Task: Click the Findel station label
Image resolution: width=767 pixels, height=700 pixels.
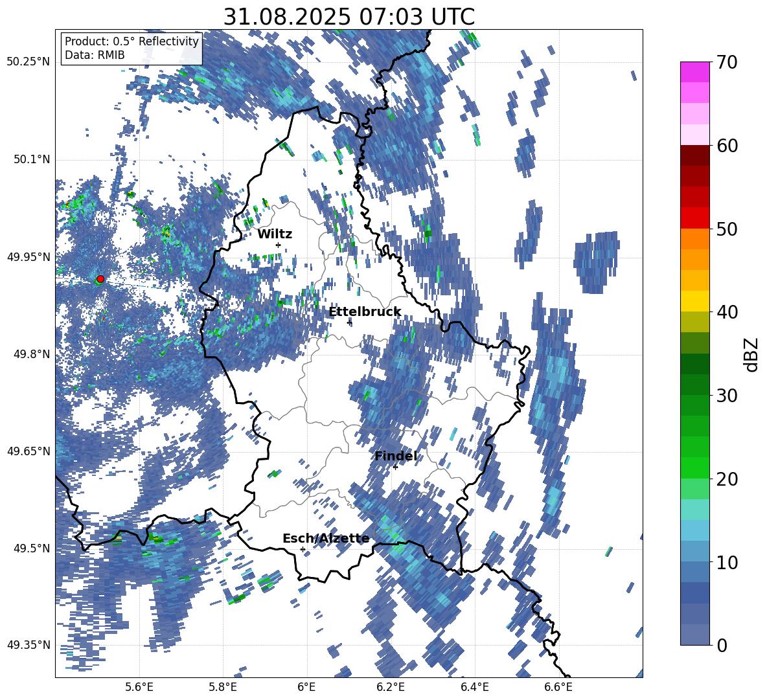Action: pos(396,456)
